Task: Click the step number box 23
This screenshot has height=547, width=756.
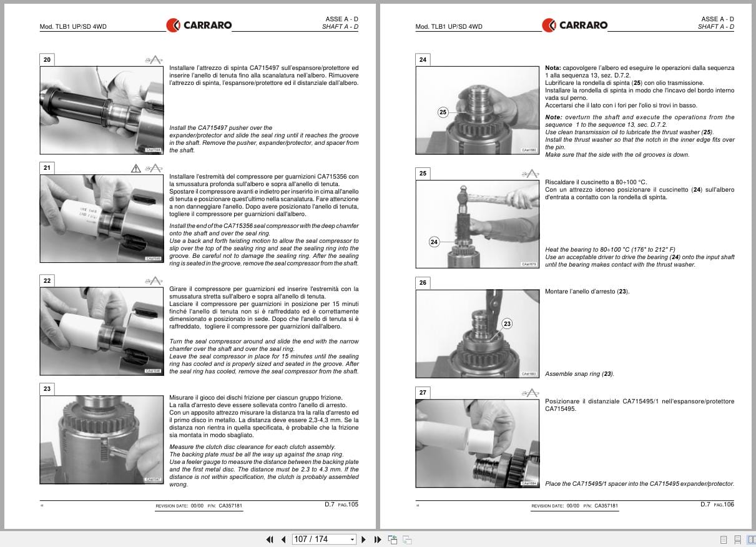Action: pos(47,389)
